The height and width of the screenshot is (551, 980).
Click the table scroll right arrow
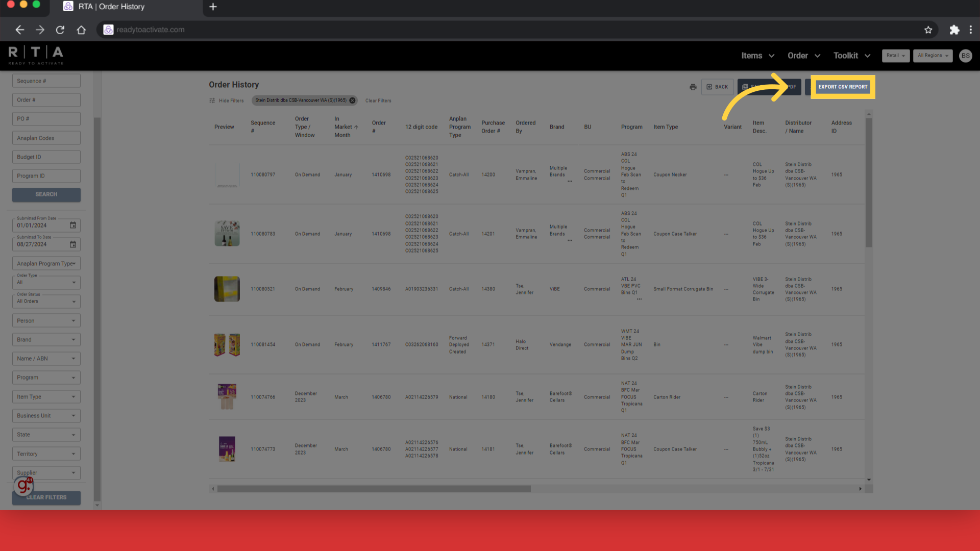(x=860, y=489)
